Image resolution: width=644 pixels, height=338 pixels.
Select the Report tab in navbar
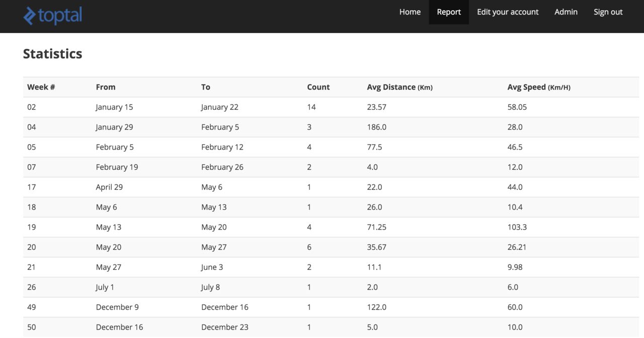[448, 12]
